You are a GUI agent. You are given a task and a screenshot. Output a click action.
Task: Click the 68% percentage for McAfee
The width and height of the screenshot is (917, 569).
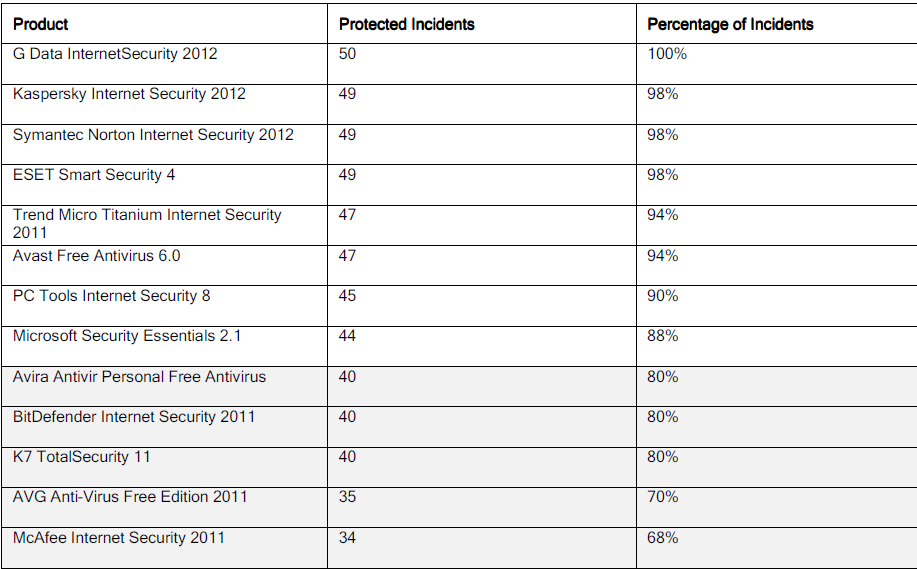point(663,537)
